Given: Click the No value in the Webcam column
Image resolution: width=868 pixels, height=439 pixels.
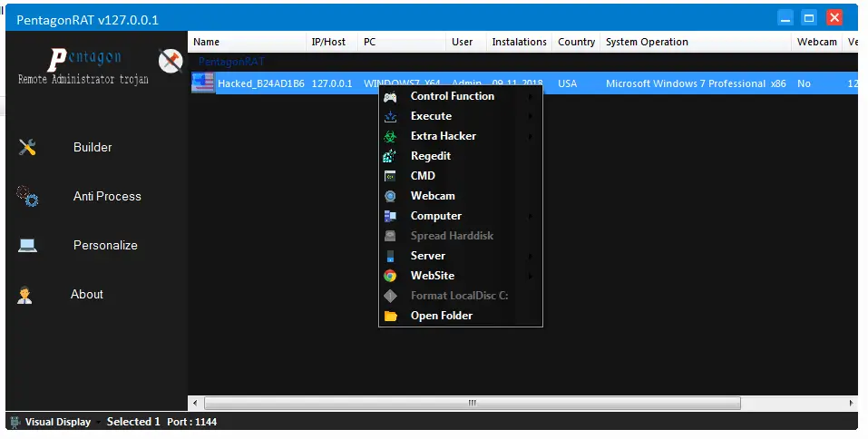Looking at the screenshot, I should (x=804, y=83).
